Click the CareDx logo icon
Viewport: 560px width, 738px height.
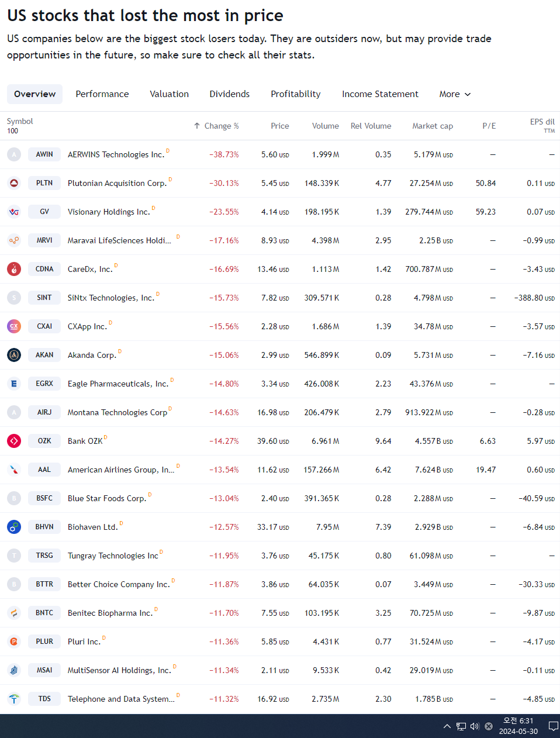(x=14, y=269)
